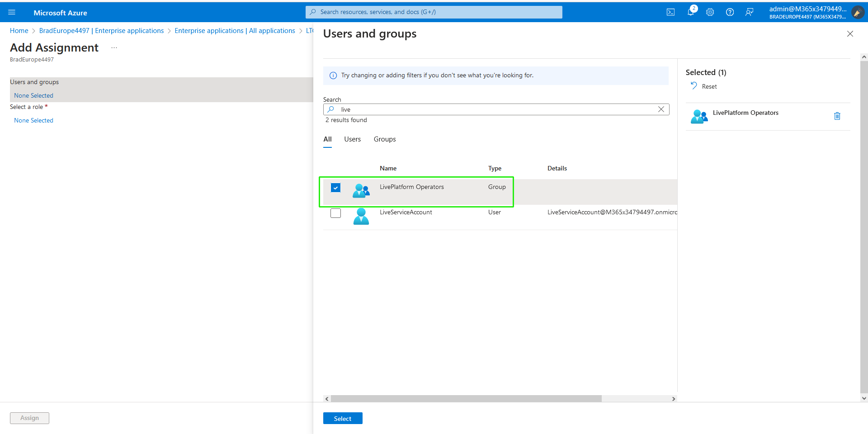Open the Azure portal hamburger menu

pos(12,12)
